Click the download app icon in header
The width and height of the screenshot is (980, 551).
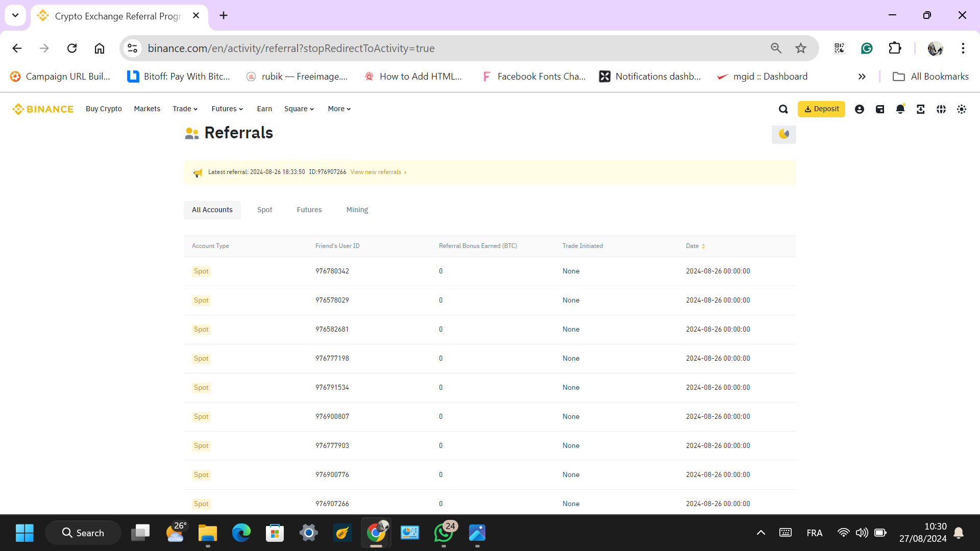(x=920, y=109)
